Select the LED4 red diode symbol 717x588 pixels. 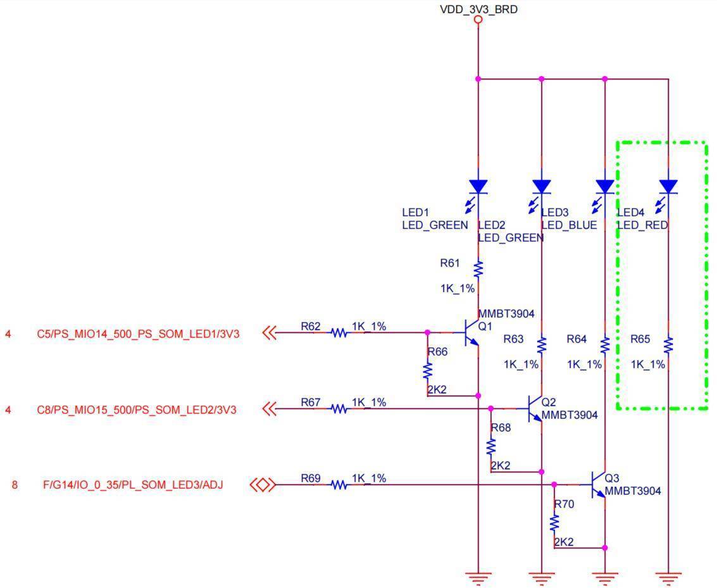[668, 187]
